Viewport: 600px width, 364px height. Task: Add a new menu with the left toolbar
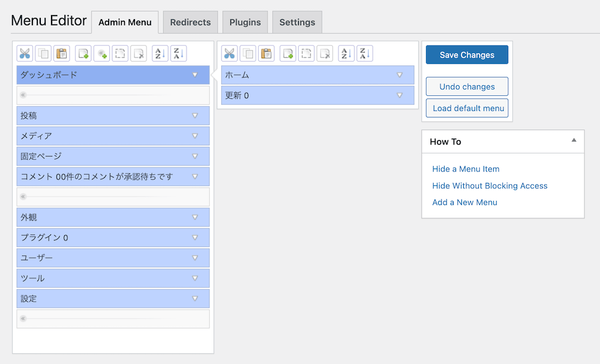(84, 53)
